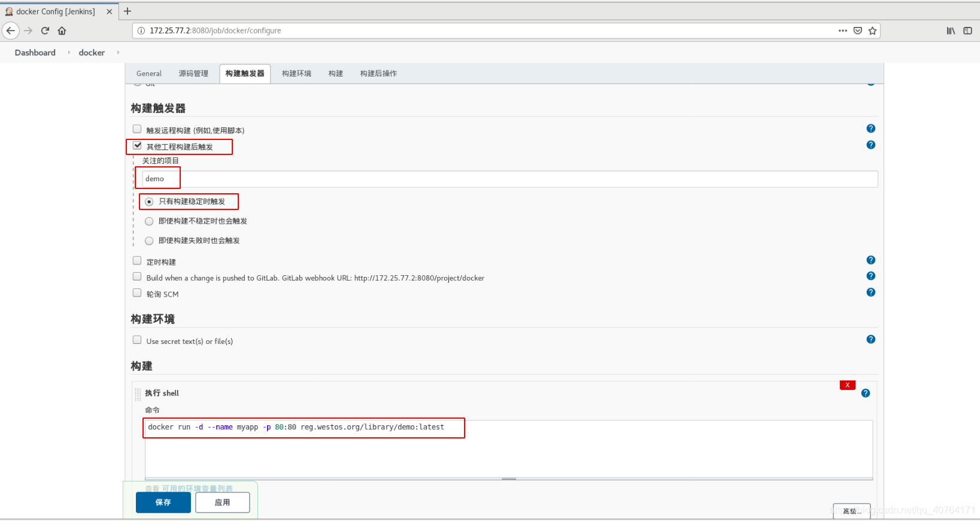Enable 触发远程构建 checkbox
The width and height of the screenshot is (980, 521).
tap(137, 129)
